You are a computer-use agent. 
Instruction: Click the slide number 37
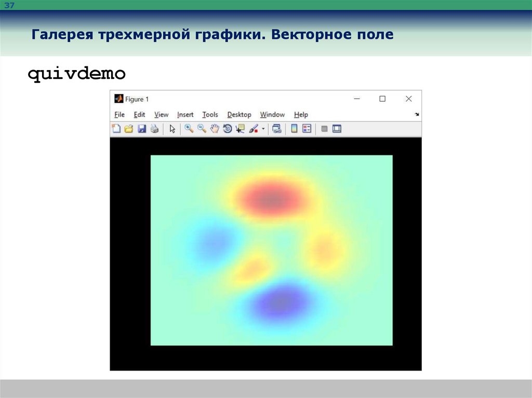tap(9, 5)
